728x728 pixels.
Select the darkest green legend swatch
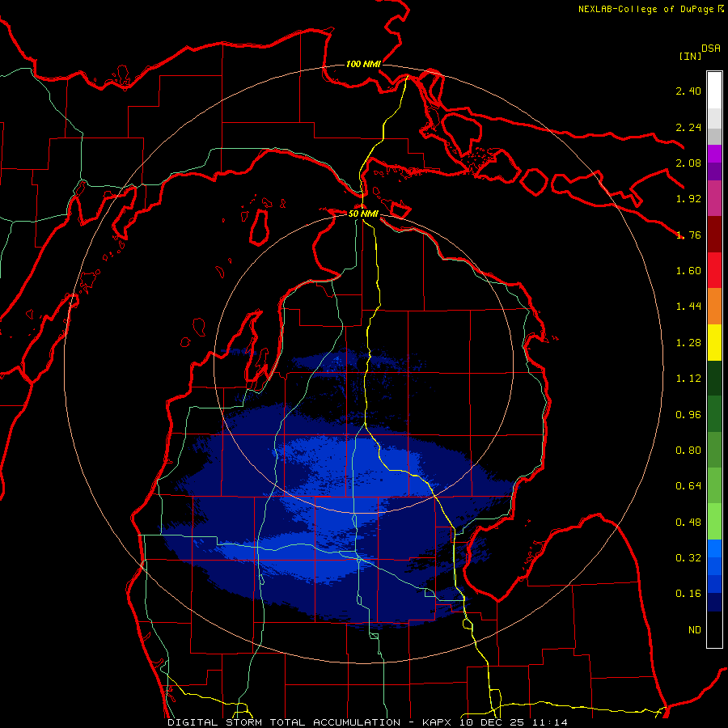714,379
